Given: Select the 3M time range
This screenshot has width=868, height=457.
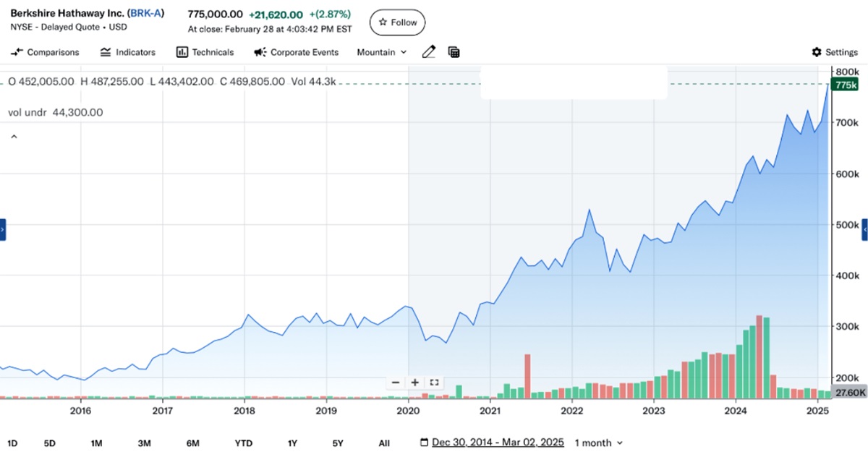Looking at the screenshot, I should pos(144,443).
